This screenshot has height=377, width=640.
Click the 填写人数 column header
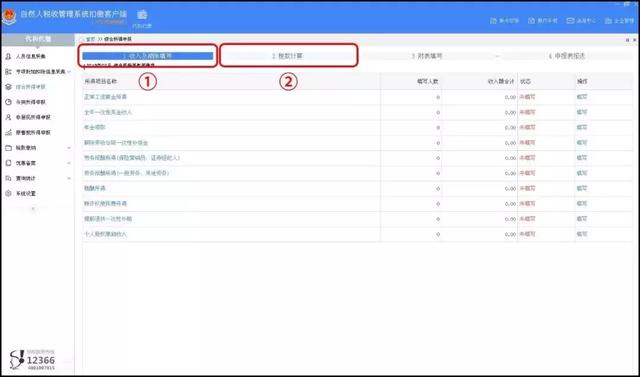[428, 82]
